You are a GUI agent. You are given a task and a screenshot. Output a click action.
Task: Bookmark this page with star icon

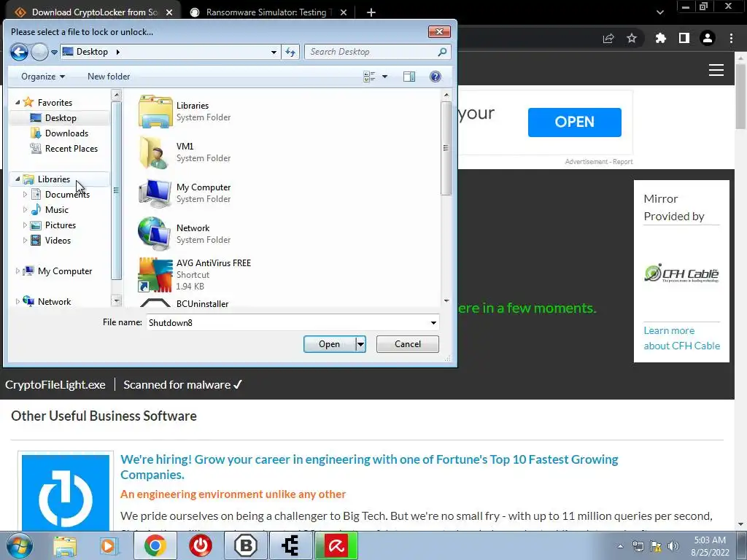coord(632,38)
